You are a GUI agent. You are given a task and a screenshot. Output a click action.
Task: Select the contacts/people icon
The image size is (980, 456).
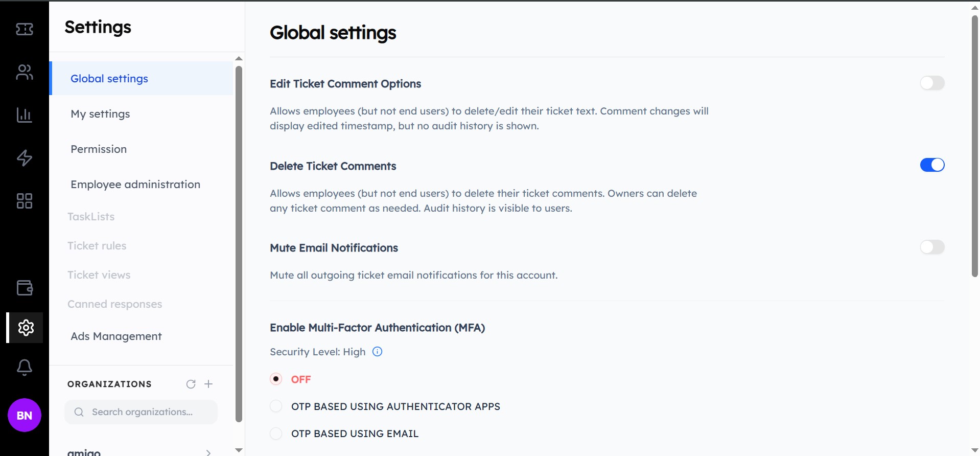pos(24,72)
